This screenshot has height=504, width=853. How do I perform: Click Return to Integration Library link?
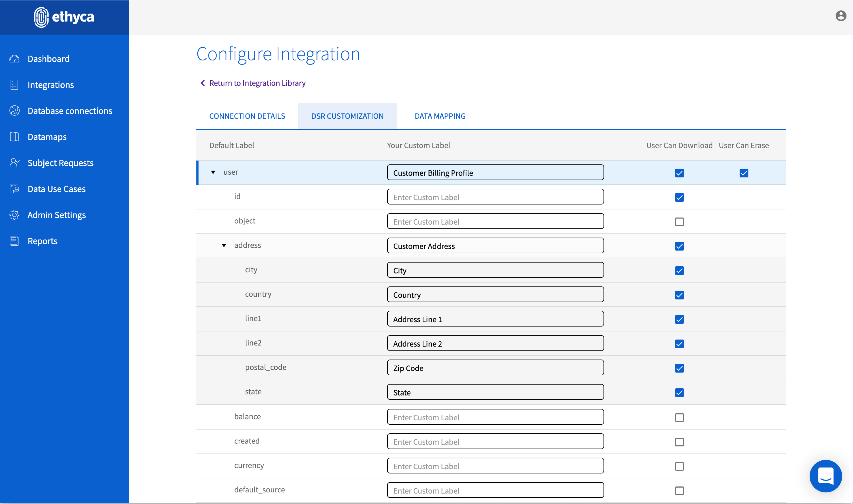257,83
